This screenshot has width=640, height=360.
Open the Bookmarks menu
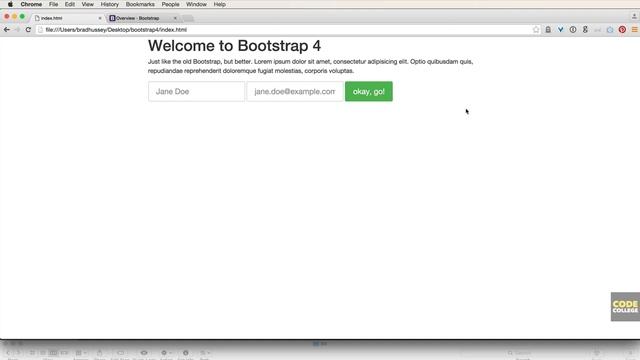pos(140,4)
